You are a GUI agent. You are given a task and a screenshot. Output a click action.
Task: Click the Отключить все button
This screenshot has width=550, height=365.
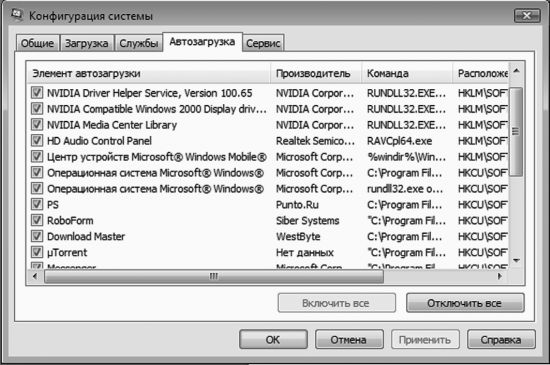[x=465, y=303]
